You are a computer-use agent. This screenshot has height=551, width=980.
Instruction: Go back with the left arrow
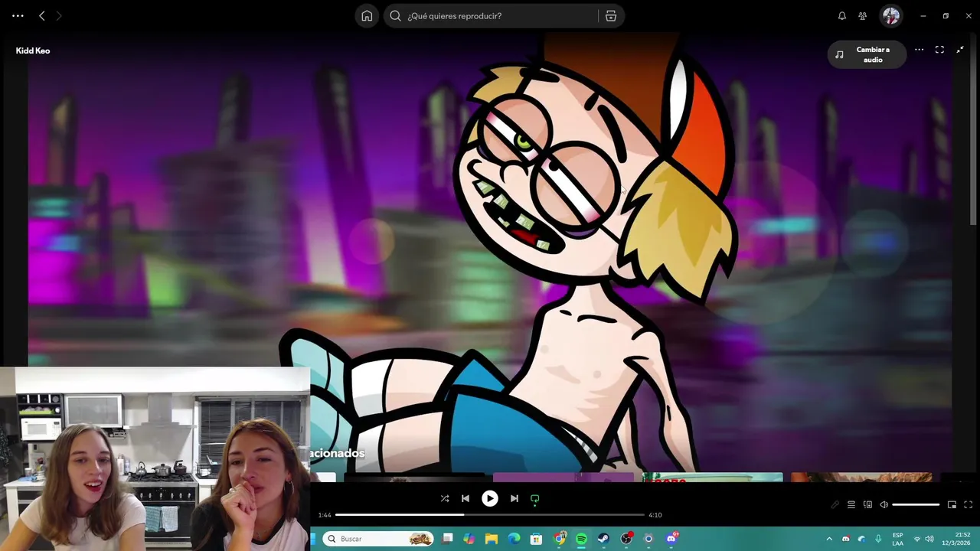[42, 15]
